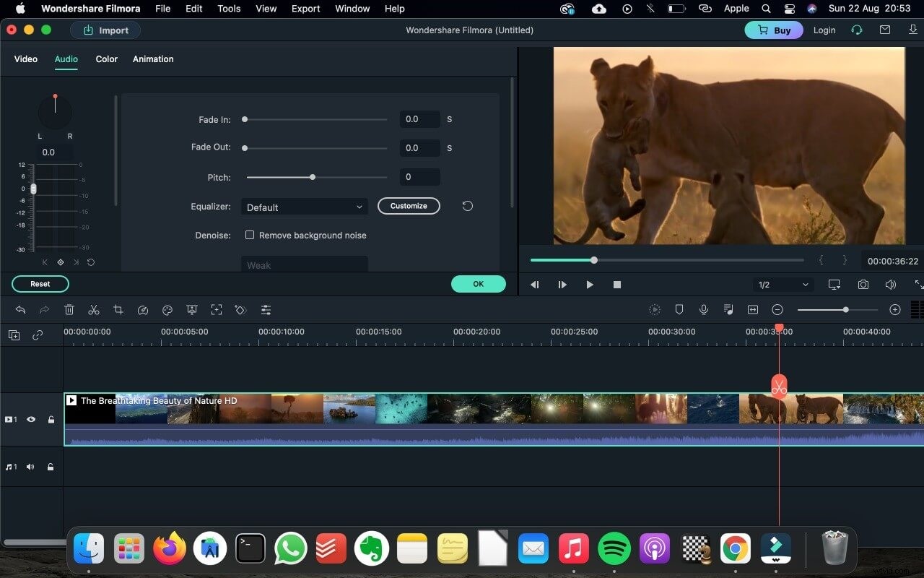Viewport: 924px width, 578px height.
Task: Expand the Help menu
Action: [x=394, y=9]
